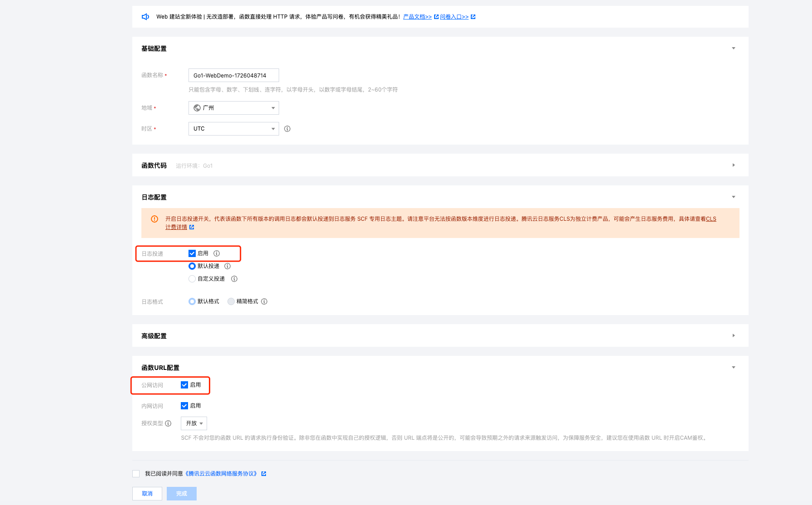Check the 我已阅读并同意 agreement checkbox

click(136, 474)
